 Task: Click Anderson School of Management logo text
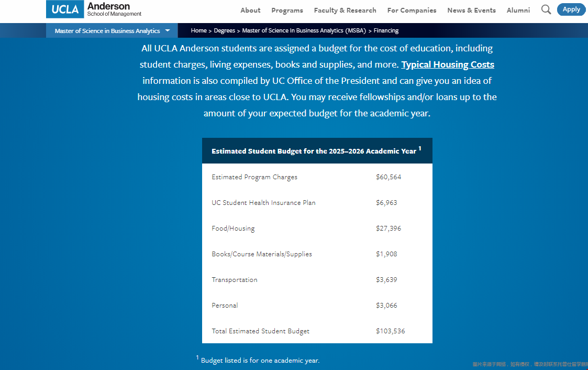(x=114, y=9)
